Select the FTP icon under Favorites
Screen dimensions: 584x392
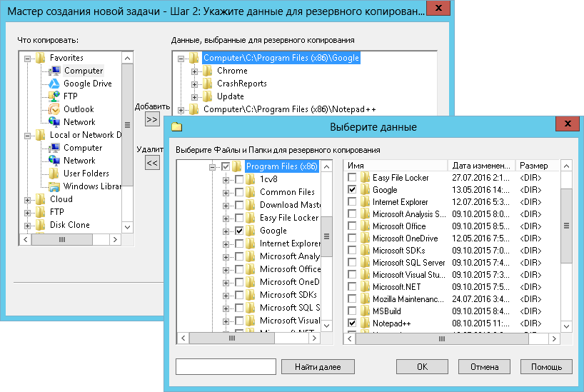54,96
